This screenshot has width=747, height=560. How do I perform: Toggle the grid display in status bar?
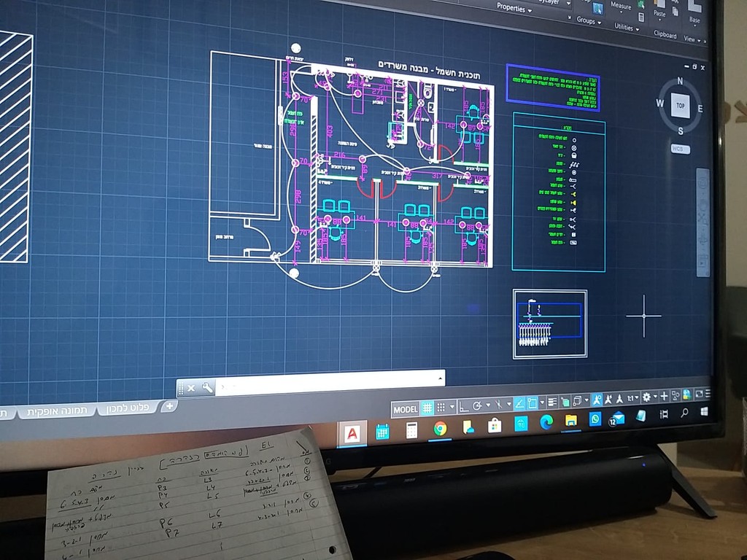427,408
